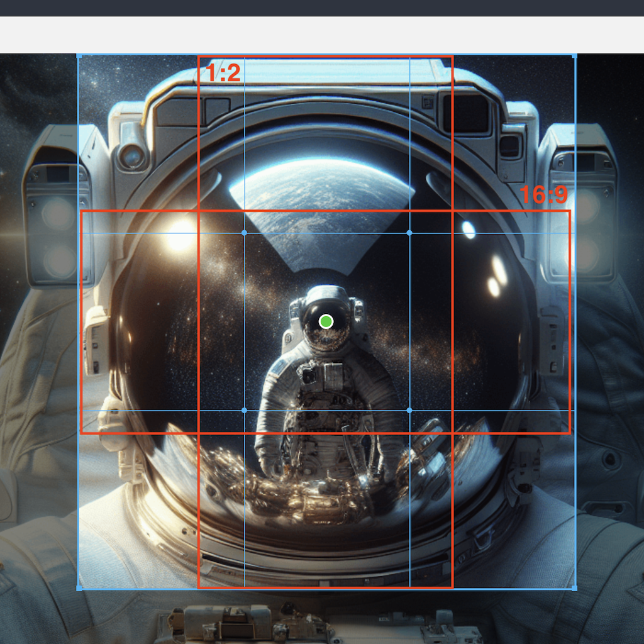The image size is (644, 644).
Task: Click the dimmed image area right of crop box
Action: coord(609,377)
